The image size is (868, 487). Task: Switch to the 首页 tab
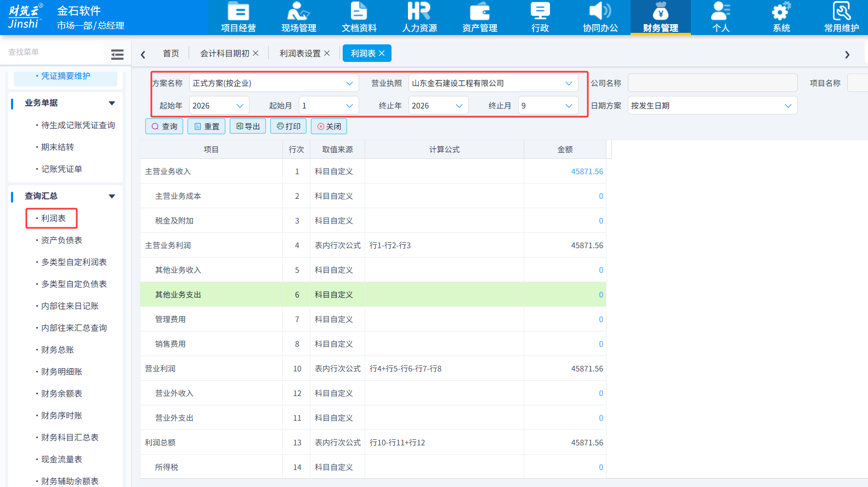[171, 53]
